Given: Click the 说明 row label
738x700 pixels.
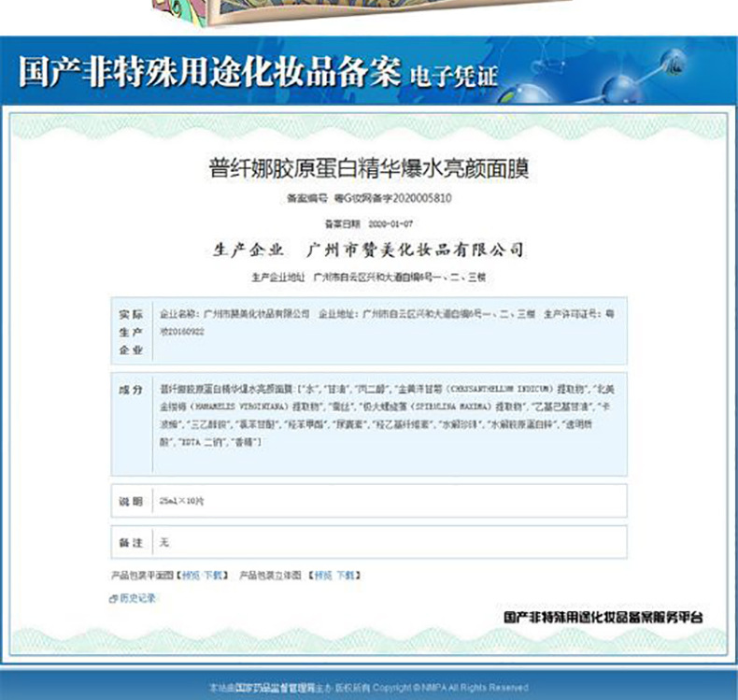Looking at the screenshot, I should (x=131, y=501).
